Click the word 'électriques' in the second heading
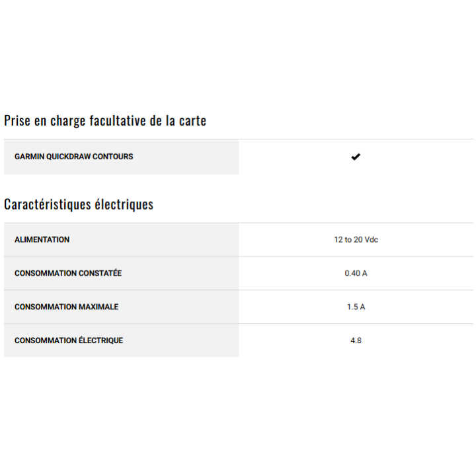476x476 pixels. [x=127, y=204]
